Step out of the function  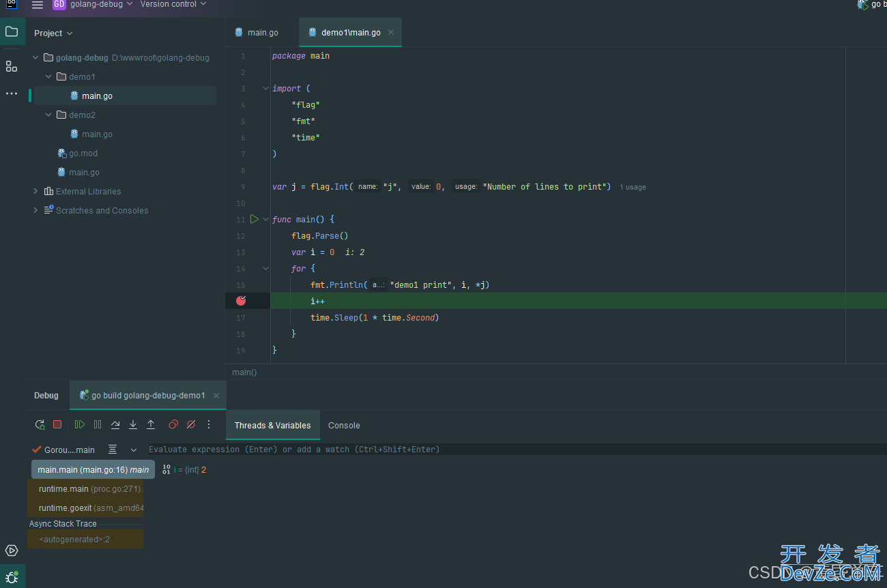point(151,424)
